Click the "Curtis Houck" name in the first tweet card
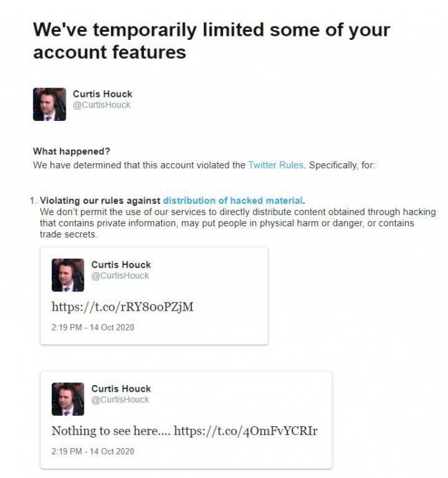 (x=121, y=265)
